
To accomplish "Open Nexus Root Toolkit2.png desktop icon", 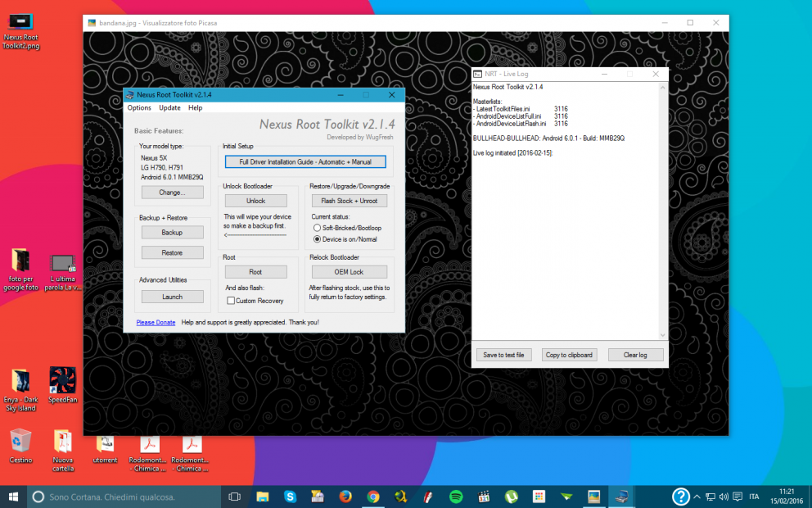I will [20, 30].
